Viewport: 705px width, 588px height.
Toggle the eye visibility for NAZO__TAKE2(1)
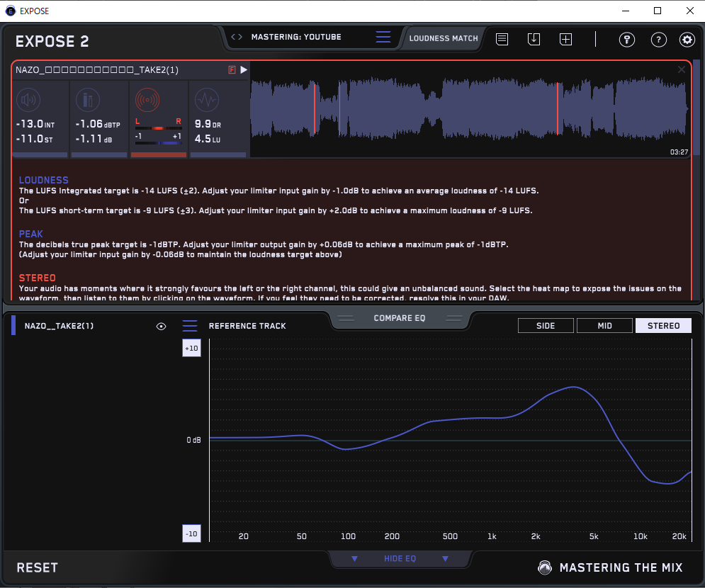161,327
